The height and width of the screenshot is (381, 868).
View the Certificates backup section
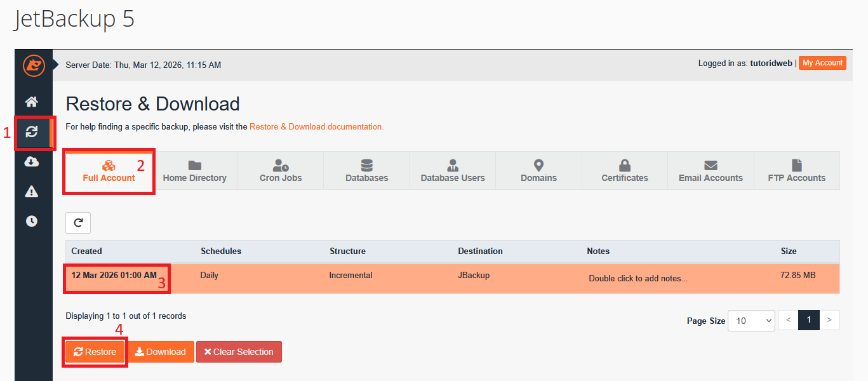click(x=624, y=170)
